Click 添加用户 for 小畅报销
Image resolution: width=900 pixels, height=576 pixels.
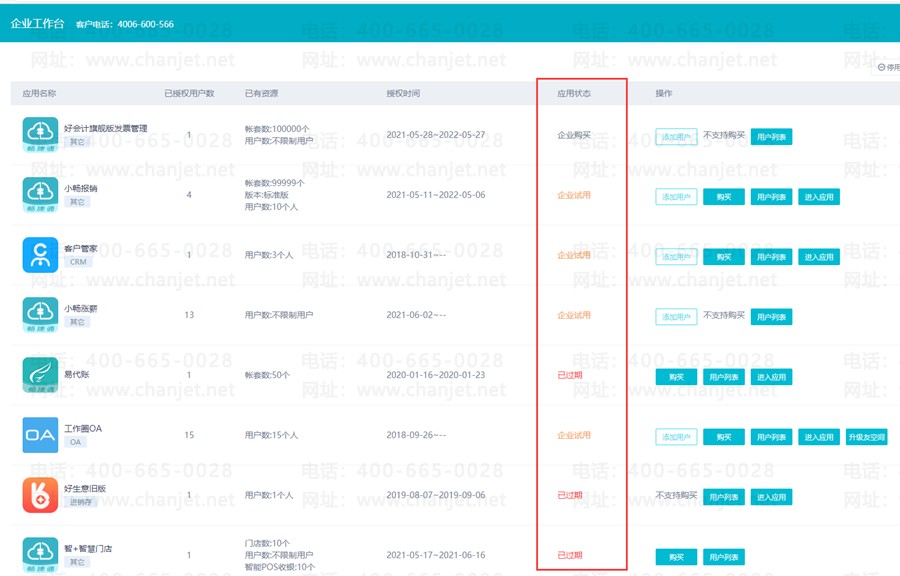click(x=676, y=197)
